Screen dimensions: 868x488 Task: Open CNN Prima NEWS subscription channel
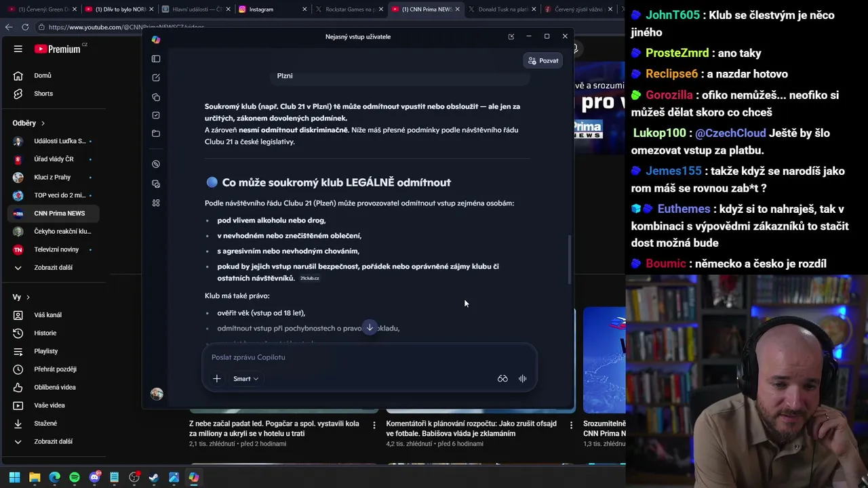[53, 213]
